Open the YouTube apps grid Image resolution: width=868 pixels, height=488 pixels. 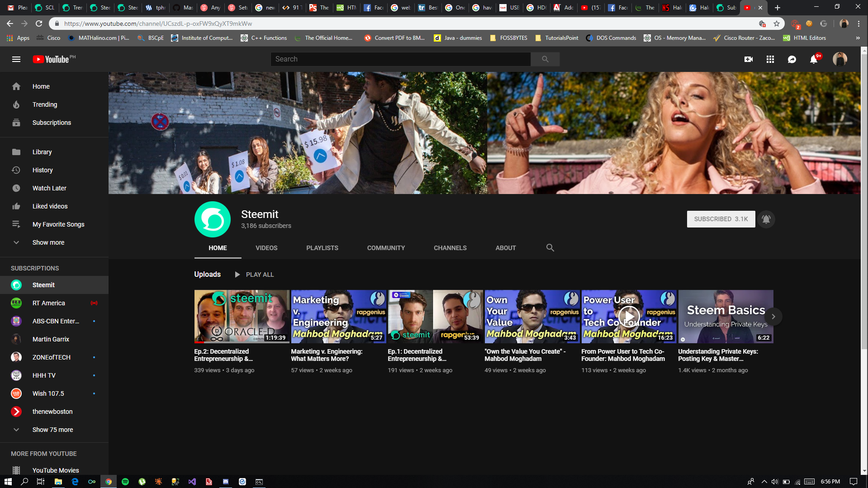pos(770,59)
